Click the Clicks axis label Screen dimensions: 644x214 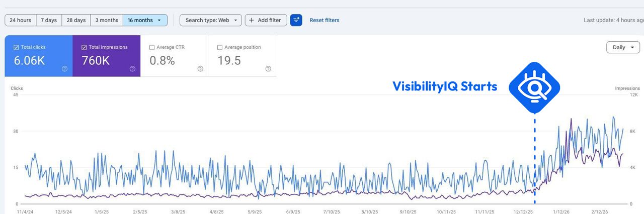[x=17, y=88]
